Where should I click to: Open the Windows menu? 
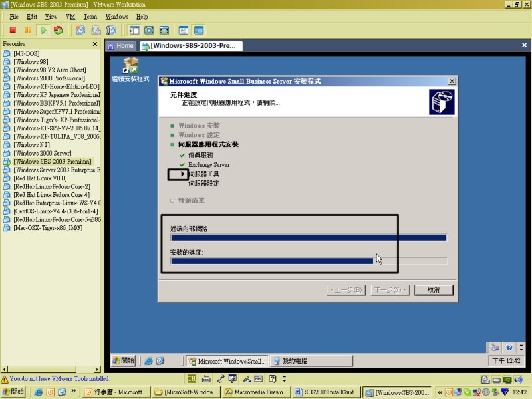[x=117, y=17]
